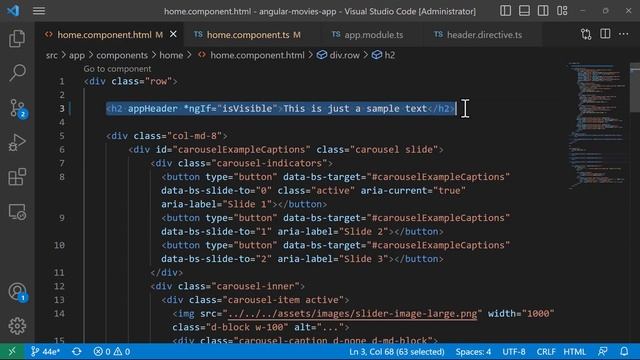Click Ln 3, Col 68 cursor position
This screenshot has width=640, height=360.
[x=396, y=351]
